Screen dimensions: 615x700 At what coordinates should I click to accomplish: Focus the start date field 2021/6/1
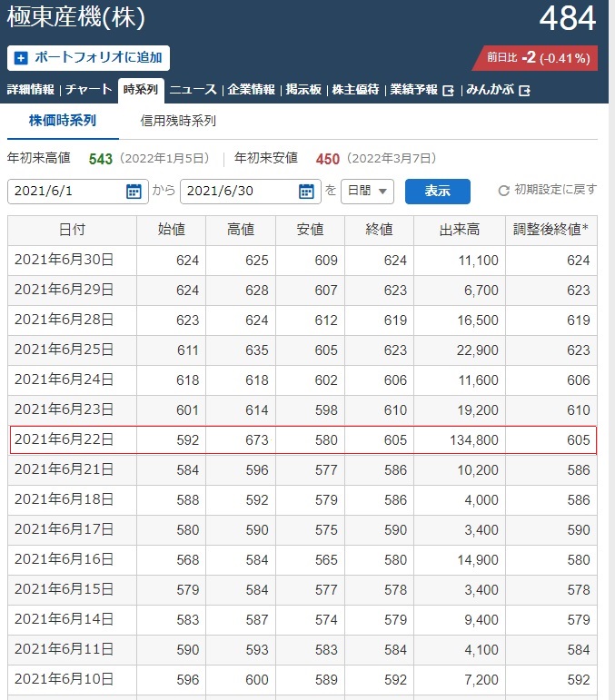pos(78,192)
